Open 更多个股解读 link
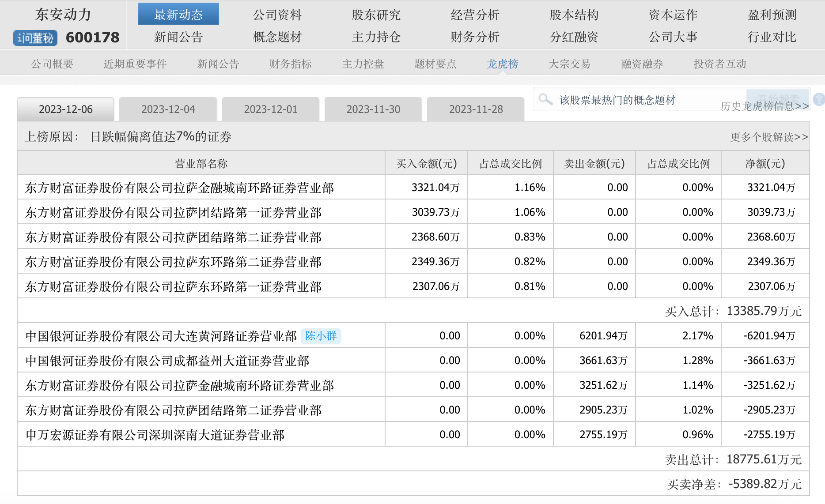Image resolution: width=825 pixels, height=504 pixels. 769,137
